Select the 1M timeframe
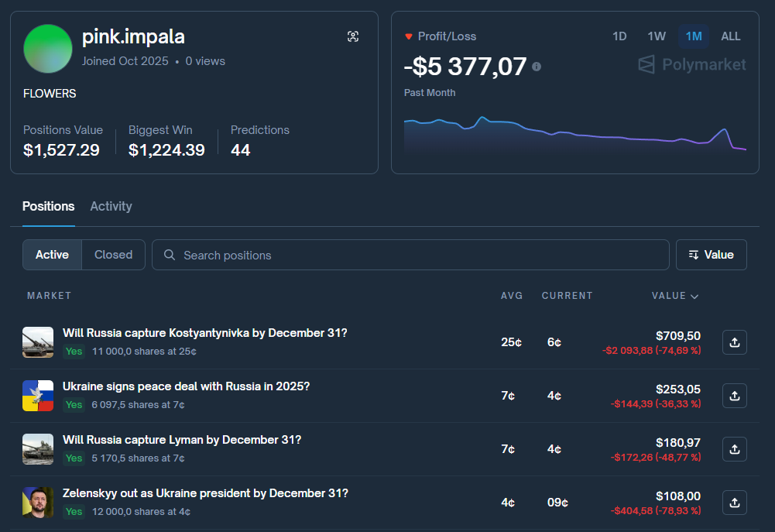The height and width of the screenshot is (532, 775). click(x=694, y=36)
